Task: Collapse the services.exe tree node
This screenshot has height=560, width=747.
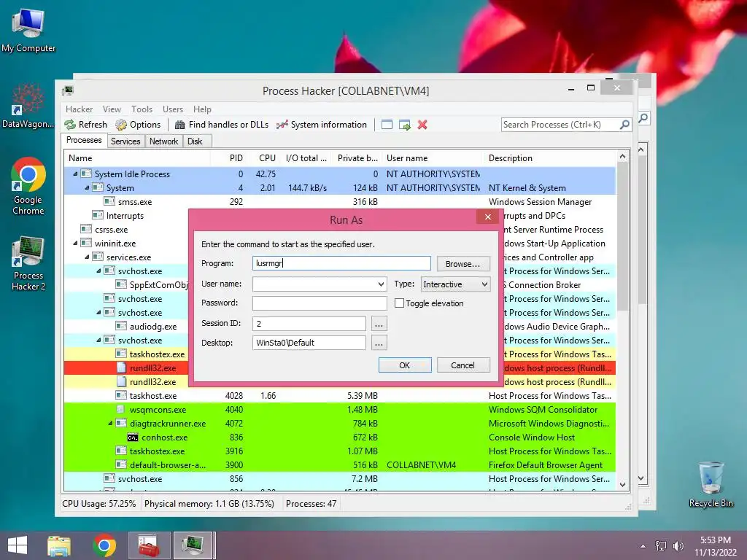Action: click(x=87, y=257)
